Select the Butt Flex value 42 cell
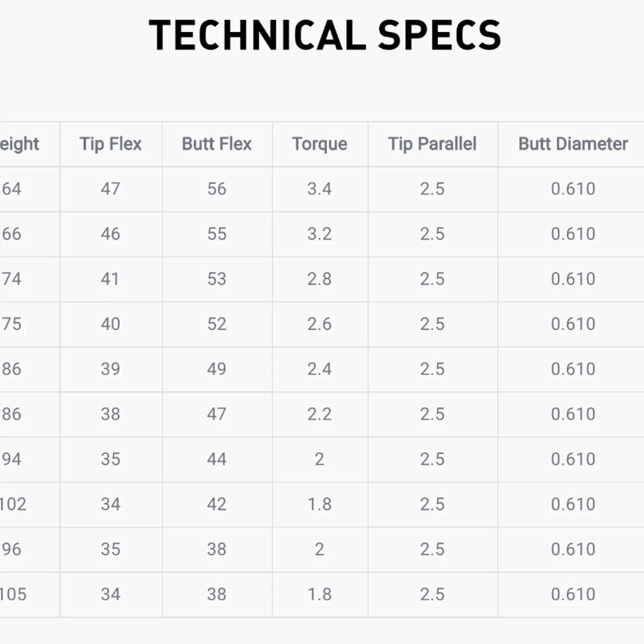Viewport: 644px width, 644px height. [217, 505]
